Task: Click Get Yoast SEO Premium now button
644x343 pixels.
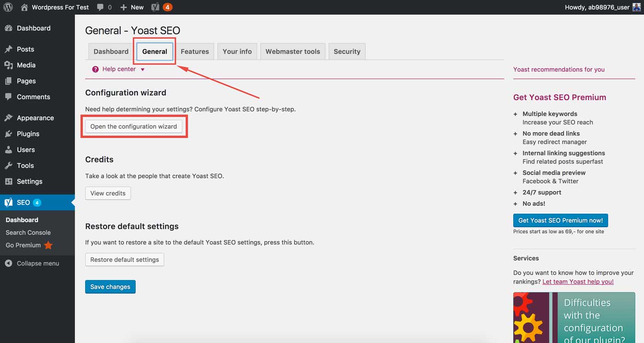Action: (561, 220)
